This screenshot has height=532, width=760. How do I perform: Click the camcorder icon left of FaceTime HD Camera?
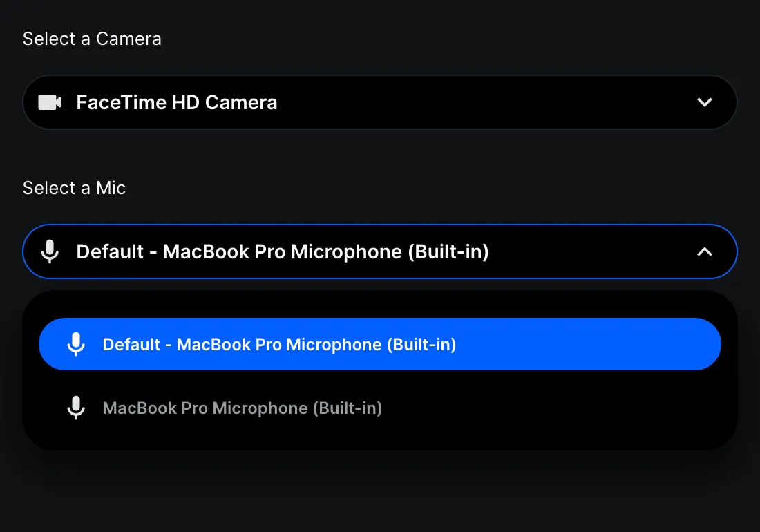click(49, 102)
